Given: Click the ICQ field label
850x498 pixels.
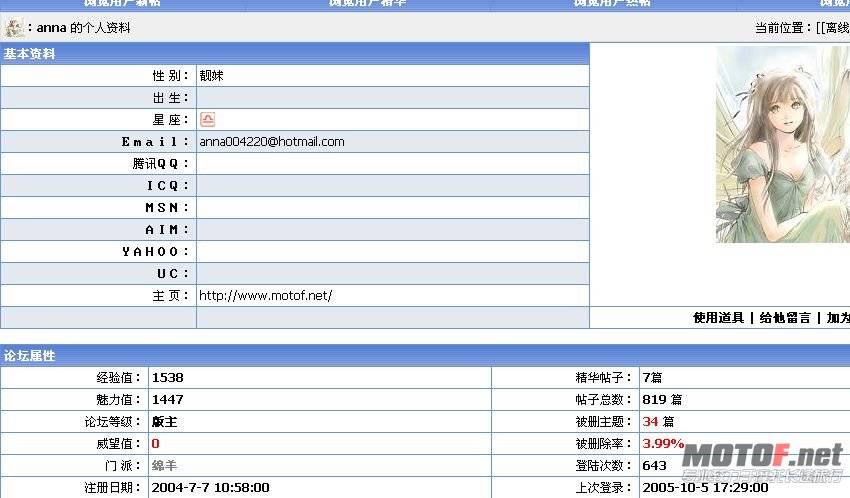Looking at the screenshot, I should click(x=168, y=185).
